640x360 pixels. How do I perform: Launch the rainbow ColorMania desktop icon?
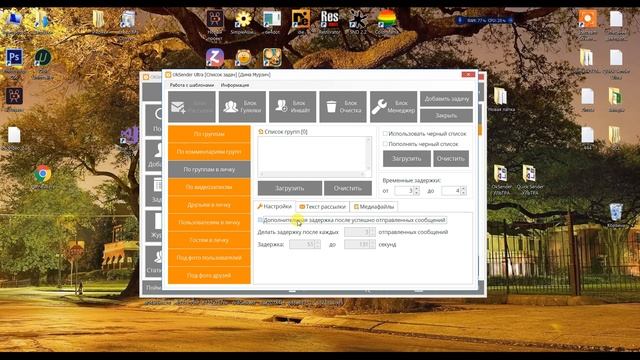tap(386, 19)
